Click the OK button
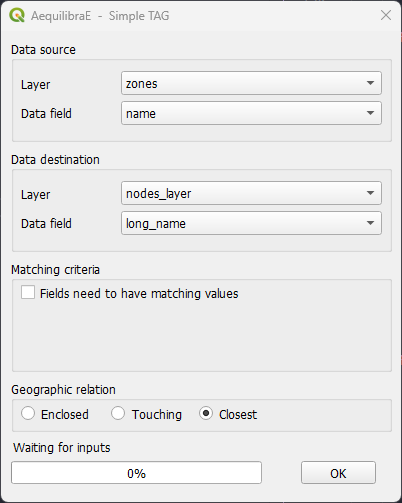The height and width of the screenshot is (503, 402). tap(338, 473)
